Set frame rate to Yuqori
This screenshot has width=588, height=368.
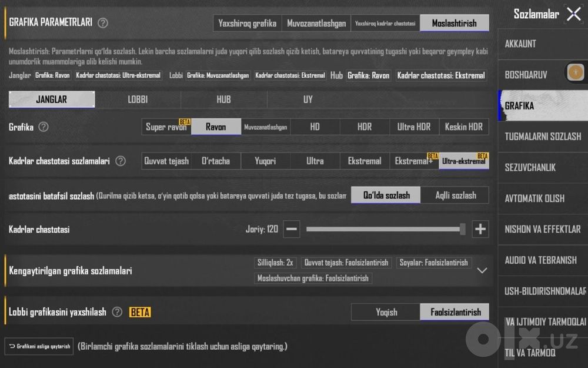[x=266, y=161]
